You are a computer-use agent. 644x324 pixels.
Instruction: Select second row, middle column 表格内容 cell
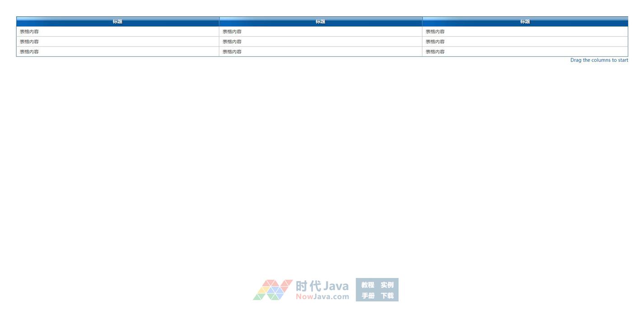point(232,42)
